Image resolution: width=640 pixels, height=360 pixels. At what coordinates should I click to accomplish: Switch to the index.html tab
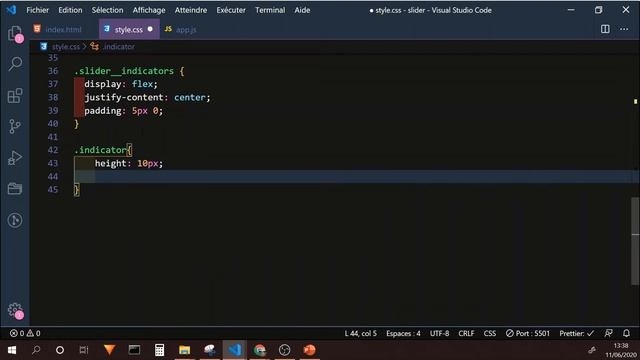pos(64,29)
